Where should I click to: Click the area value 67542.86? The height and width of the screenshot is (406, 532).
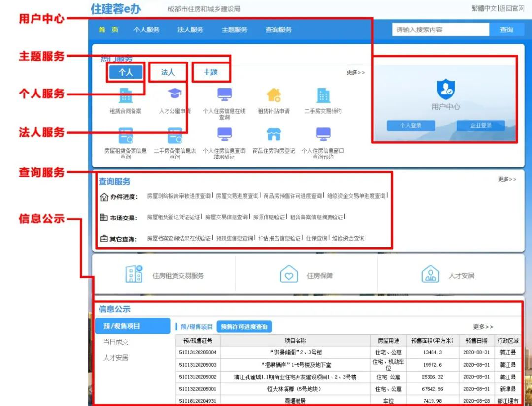pyautogui.click(x=432, y=389)
